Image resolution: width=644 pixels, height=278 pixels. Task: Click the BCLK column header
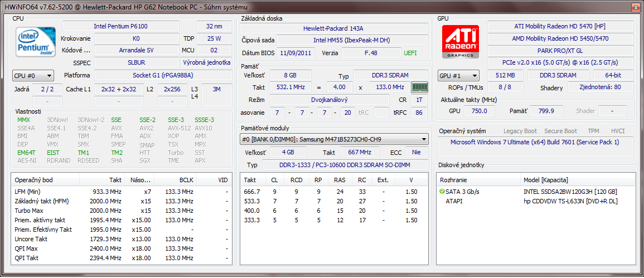176,180
